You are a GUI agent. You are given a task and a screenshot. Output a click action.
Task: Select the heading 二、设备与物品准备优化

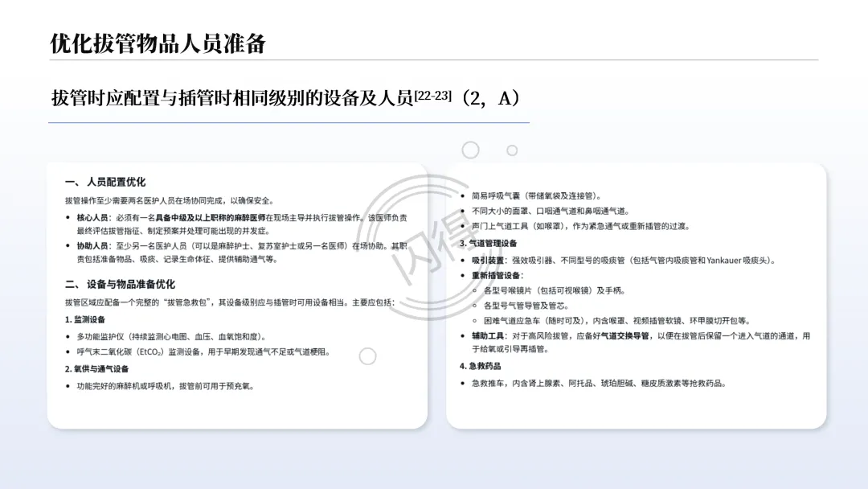120,284
